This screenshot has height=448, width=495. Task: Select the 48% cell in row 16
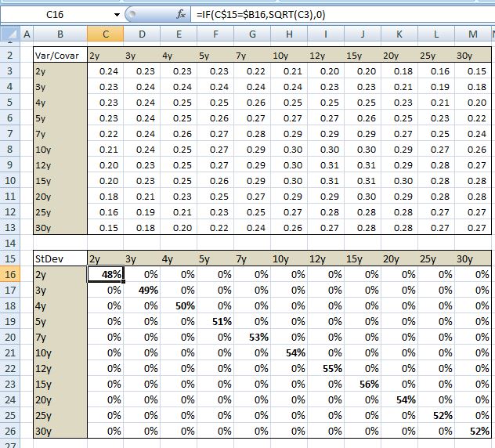(105, 274)
